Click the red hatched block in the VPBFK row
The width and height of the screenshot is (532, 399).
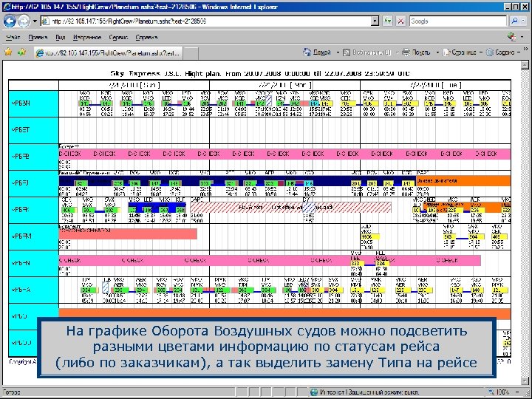pos(290,208)
